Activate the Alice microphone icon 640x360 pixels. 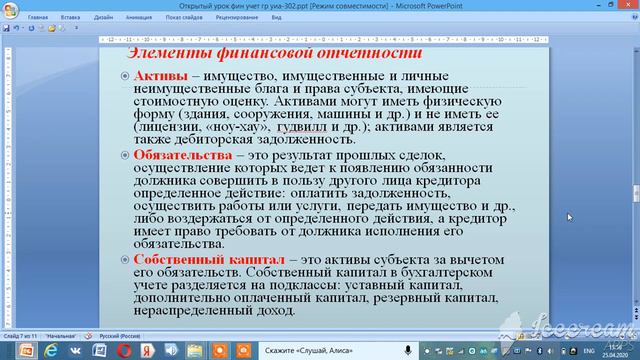408,351
